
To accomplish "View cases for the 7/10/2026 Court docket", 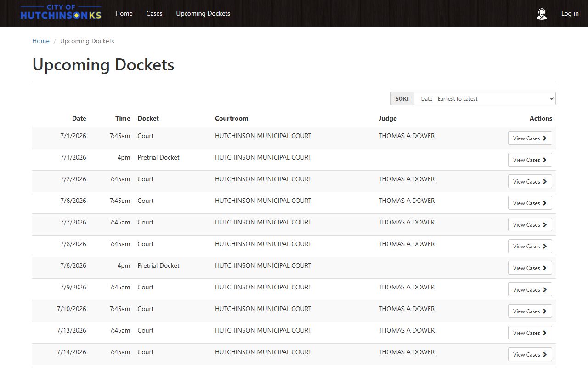I will click(x=530, y=311).
